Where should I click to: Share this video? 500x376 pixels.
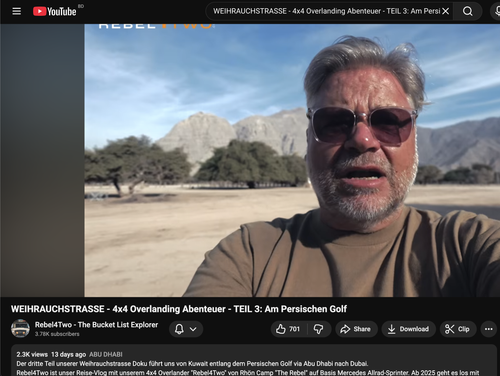(x=356, y=329)
